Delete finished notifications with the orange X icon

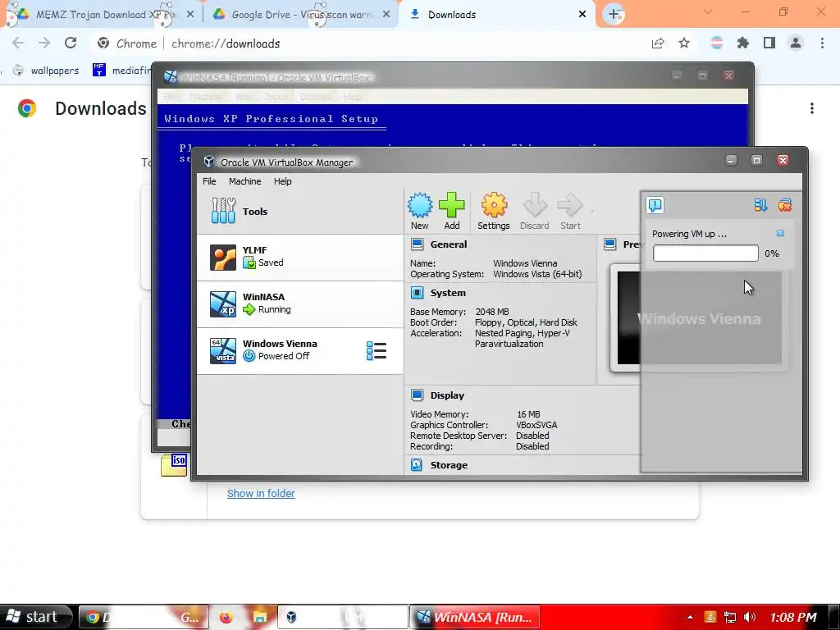click(785, 204)
